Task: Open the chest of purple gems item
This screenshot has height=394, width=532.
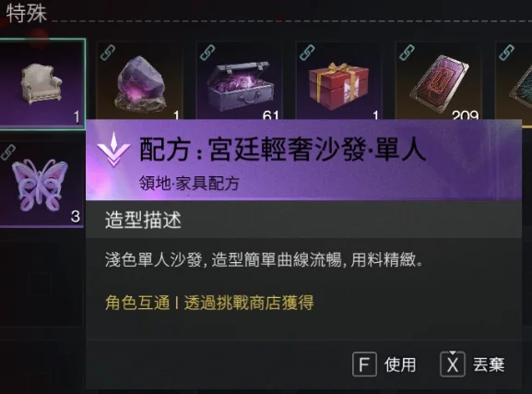Action: pyautogui.click(x=239, y=81)
